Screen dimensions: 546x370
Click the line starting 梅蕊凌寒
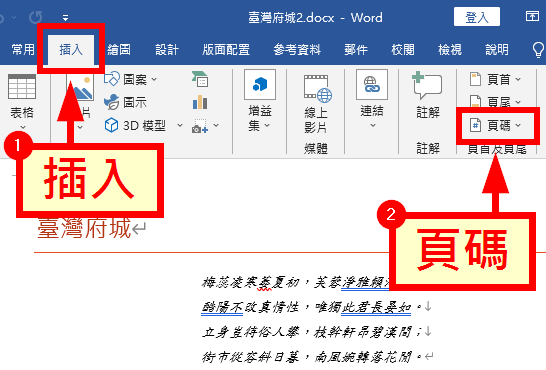click(295, 282)
